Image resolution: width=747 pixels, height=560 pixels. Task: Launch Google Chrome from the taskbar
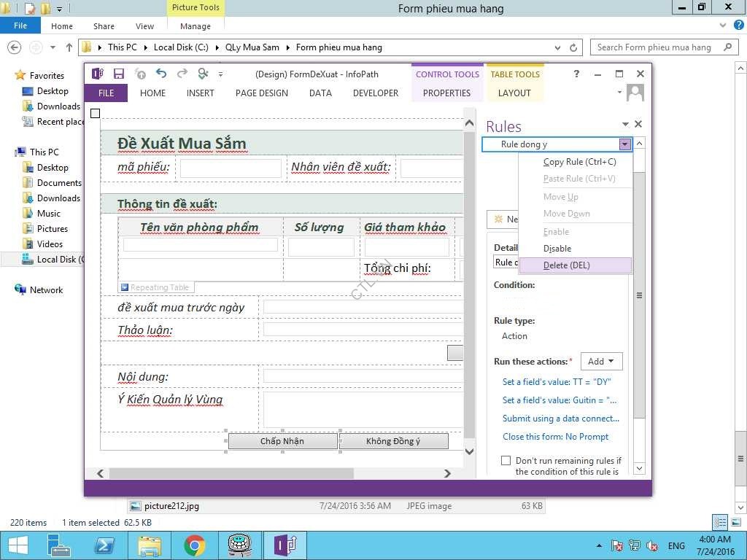[194, 545]
